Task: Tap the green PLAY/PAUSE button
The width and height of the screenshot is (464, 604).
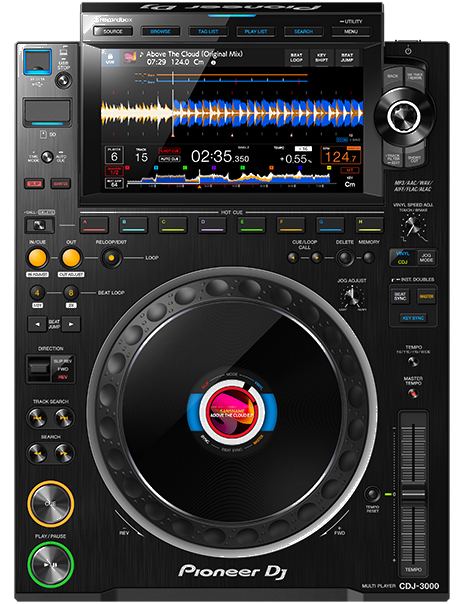Action: coord(50,565)
